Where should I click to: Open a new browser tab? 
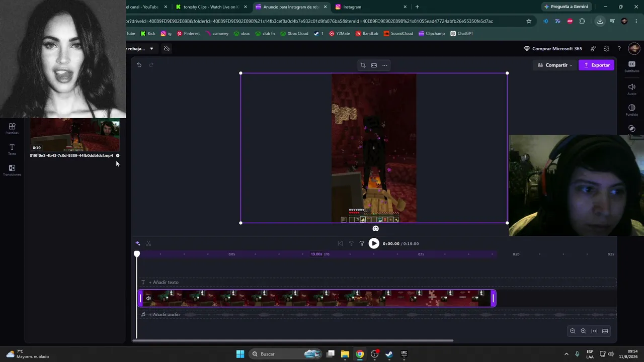pos(417,7)
